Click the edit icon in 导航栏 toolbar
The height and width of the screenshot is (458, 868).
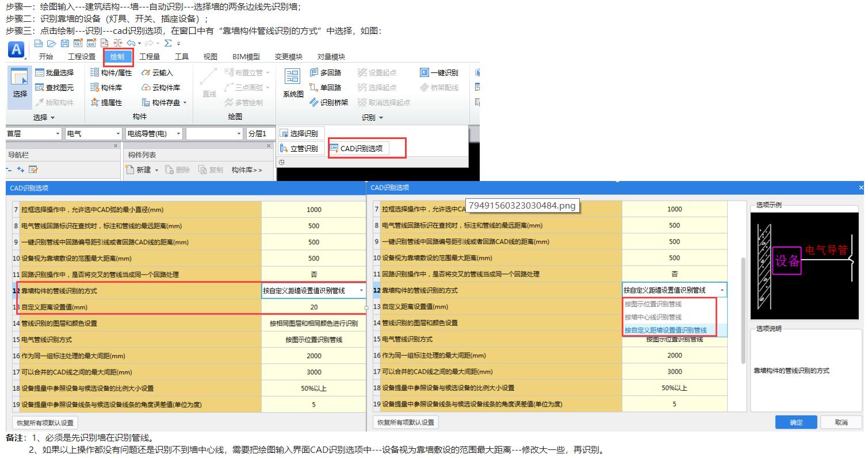33,170
